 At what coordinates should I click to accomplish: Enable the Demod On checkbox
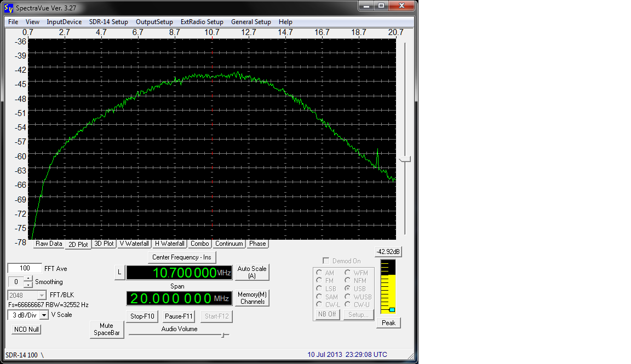[x=326, y=261]
